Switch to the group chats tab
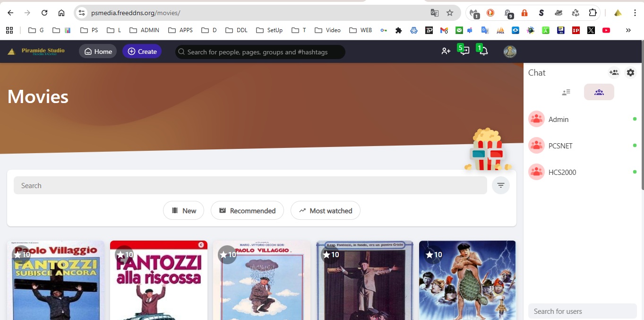The height and width of the screenshot is (320, 644). (x=599, y=92)
